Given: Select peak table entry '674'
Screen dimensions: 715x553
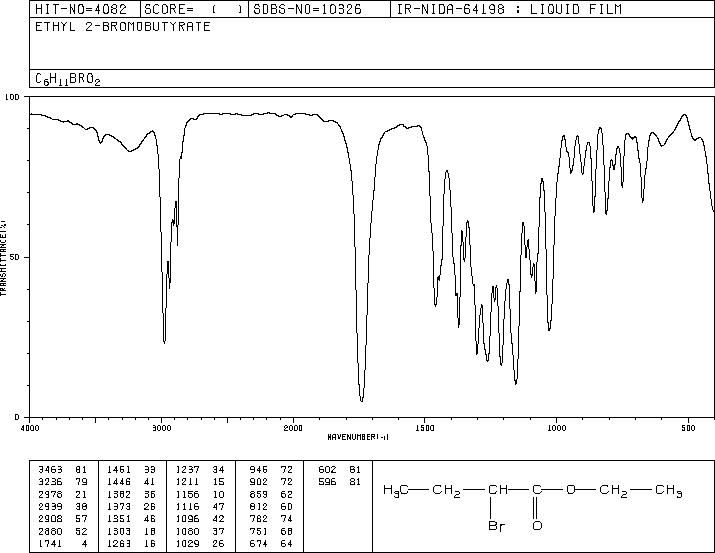Looking at the screenshot, I should click(x=259, y=543).
